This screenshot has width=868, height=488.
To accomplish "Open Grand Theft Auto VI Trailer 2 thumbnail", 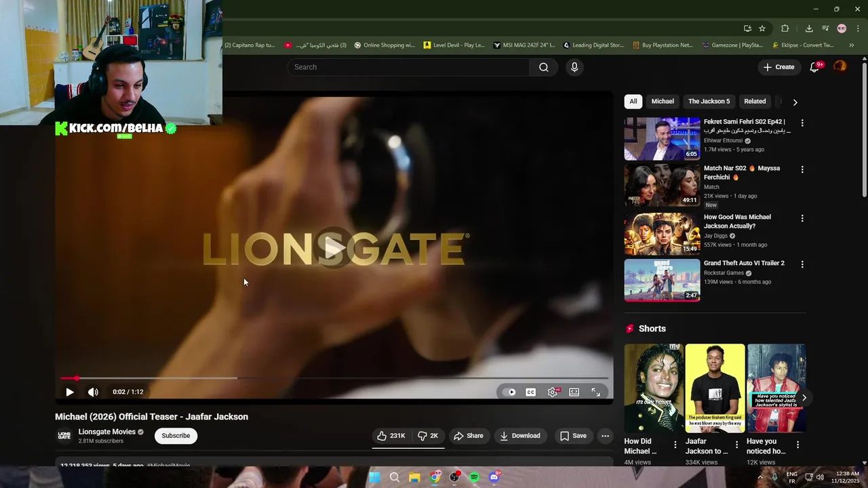I will coord(662,280).
